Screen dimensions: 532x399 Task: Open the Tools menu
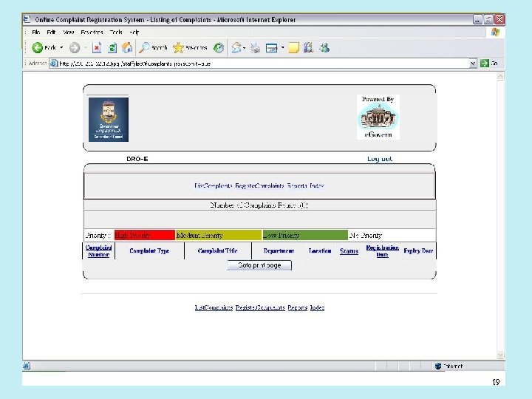[116, 33]
